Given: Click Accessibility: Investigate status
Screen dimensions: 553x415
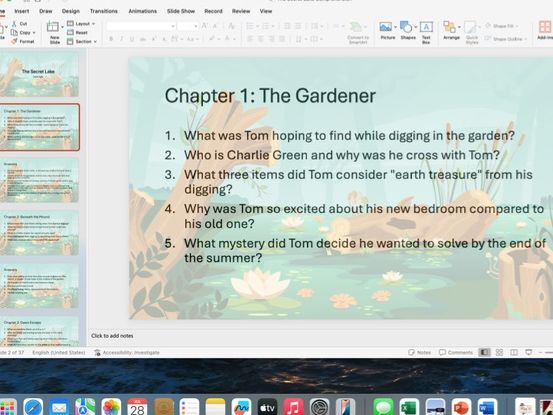Looking at the screenshot, I should [x=127, y=352].
